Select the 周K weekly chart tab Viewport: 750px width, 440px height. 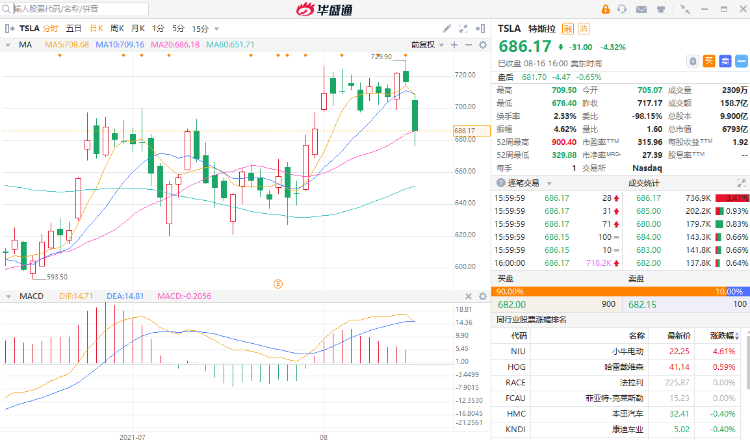click(117, 28)
